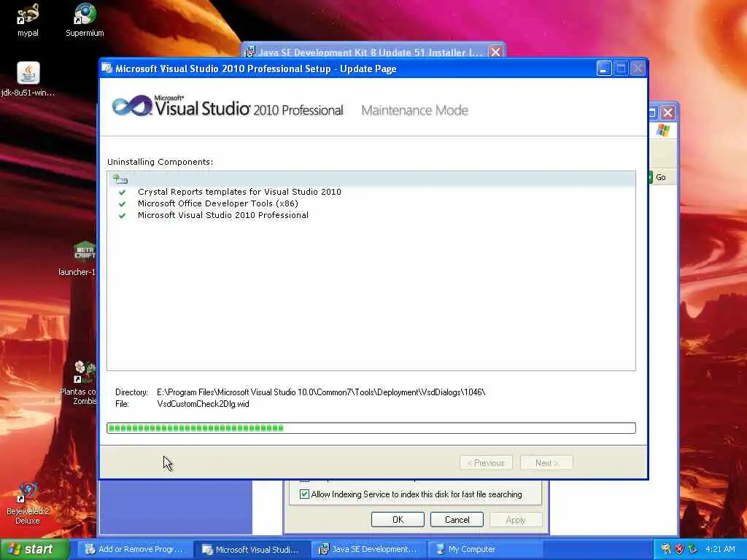Open the Supermium desktop shortcut

click(85, 20)
